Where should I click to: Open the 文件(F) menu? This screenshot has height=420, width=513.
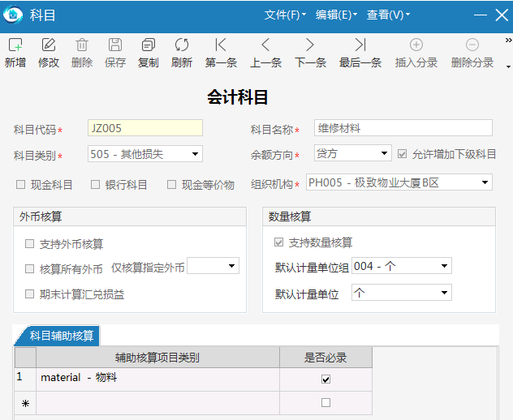(285, 15)
